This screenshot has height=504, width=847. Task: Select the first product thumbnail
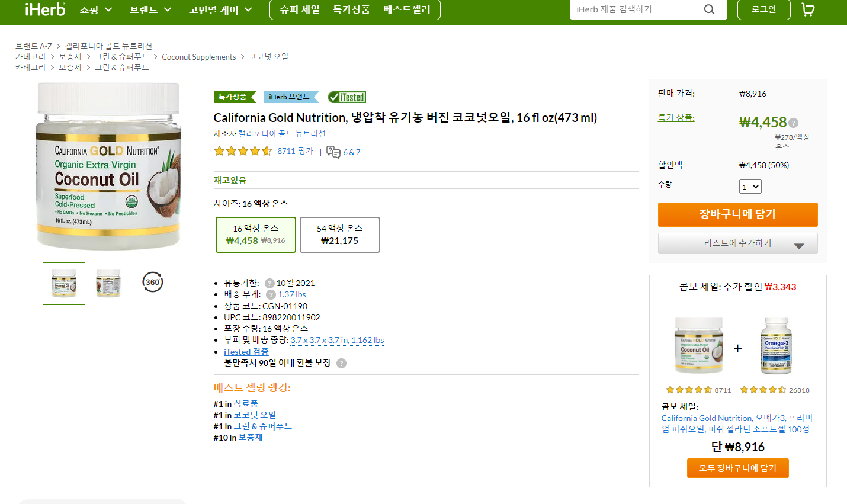pyautogui.click(x=64, y=284)
